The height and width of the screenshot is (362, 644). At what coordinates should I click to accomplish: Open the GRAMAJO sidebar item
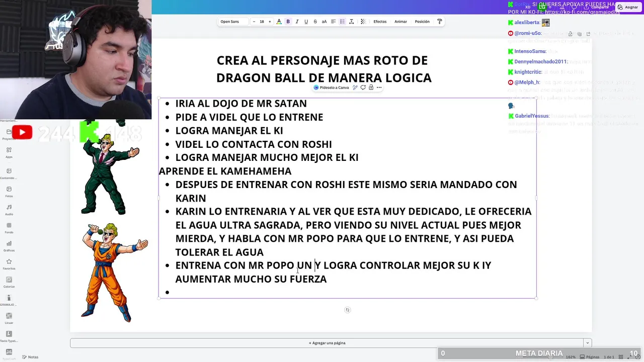tap(9, 301)
